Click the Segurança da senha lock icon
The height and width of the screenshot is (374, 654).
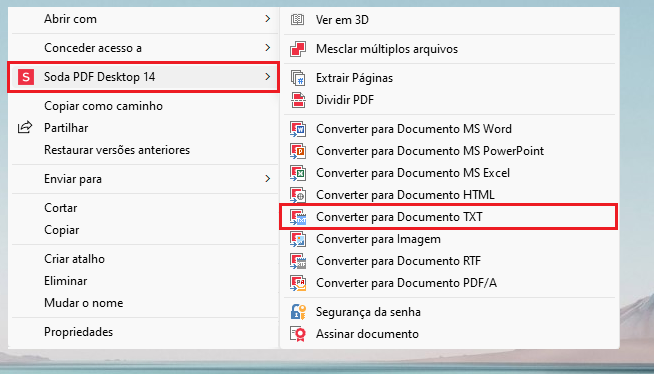tap(298, 312)
